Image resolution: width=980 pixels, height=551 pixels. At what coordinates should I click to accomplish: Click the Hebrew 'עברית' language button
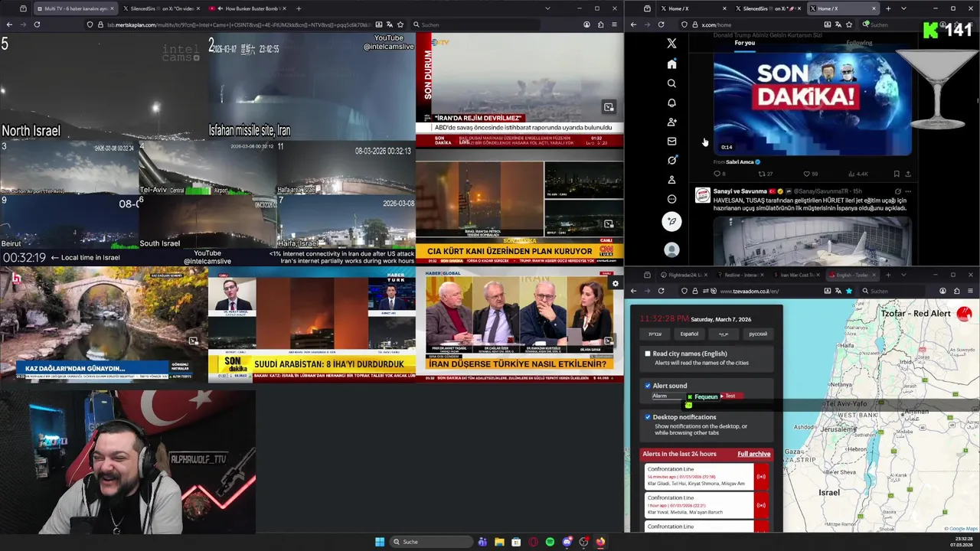point(655,334)
